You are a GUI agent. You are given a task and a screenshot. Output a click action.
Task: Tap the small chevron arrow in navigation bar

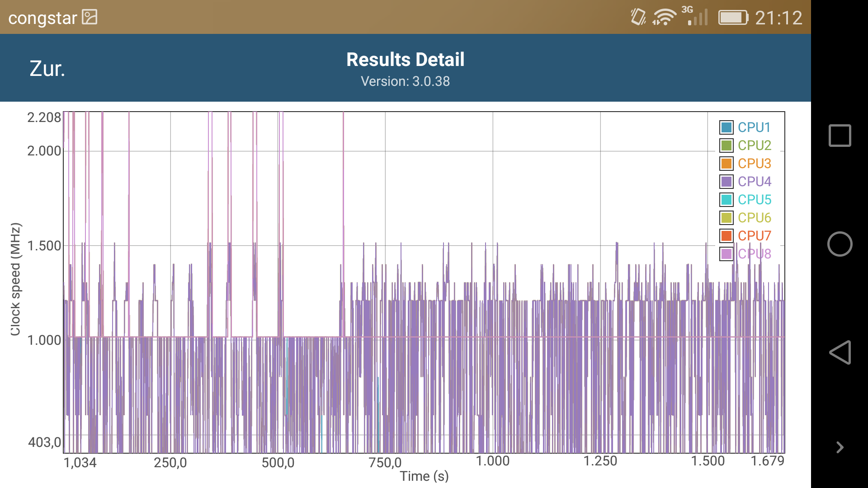coord(840,447)
